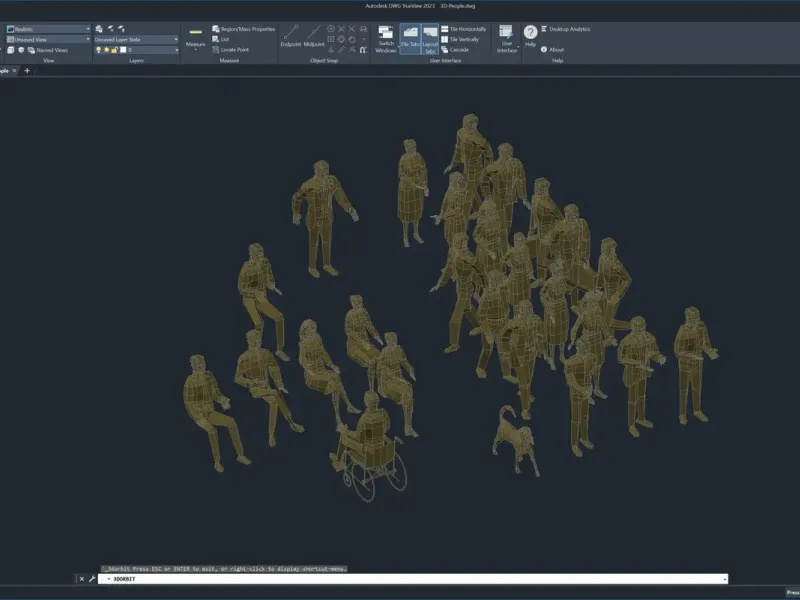The image size is (800, 600).
Task: Open the Unsaved Layer State dropdown
Action: tap(136, 39)
